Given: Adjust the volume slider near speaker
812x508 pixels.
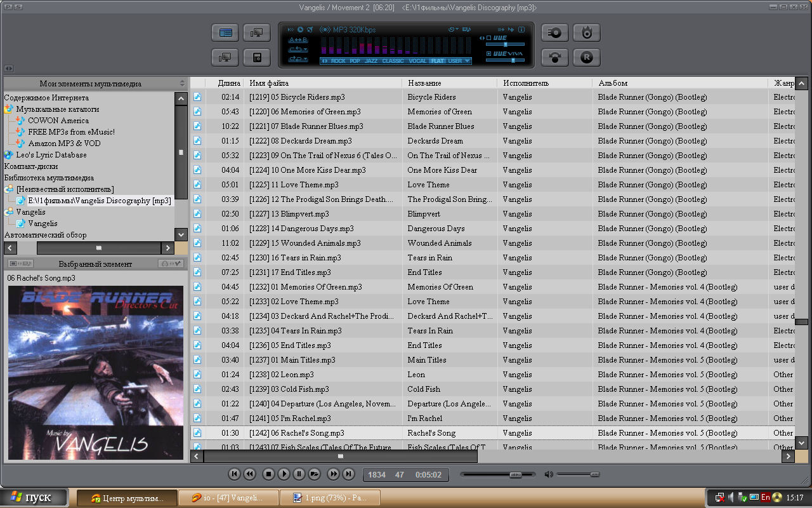Looking at the screenshot, I should (578, 474).
